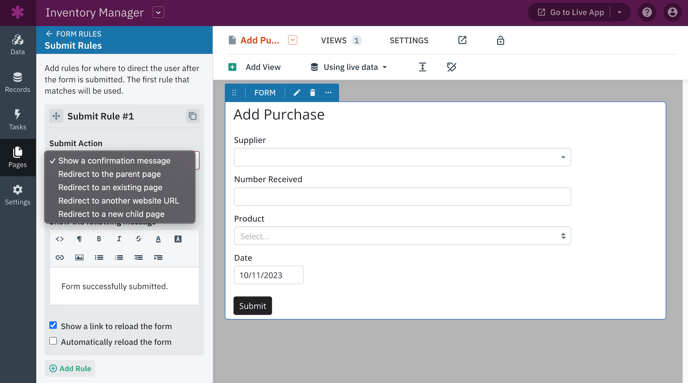This screenshot has height=383, width=688.
Task: Outdent text in message editor
Action: pos(138,258)
